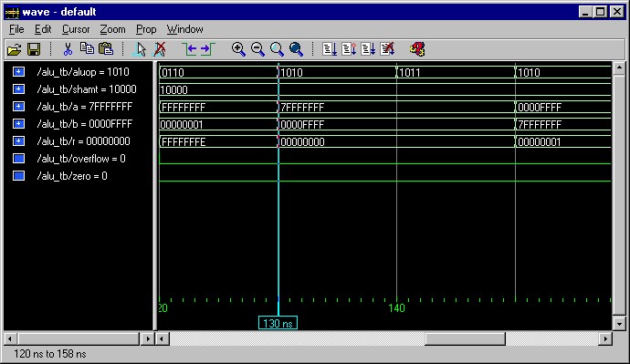Click the waveform horizontal scrollbar thumb

(x=465, y=339)
